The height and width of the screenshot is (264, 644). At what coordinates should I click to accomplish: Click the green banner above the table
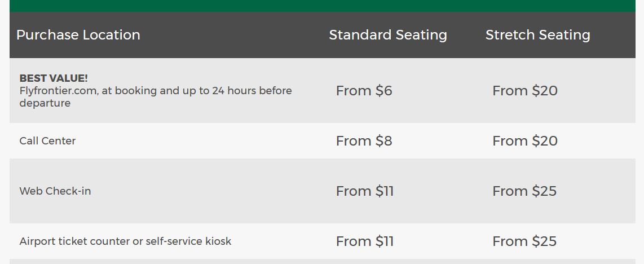pyautogui.click(x=322, y=6)
